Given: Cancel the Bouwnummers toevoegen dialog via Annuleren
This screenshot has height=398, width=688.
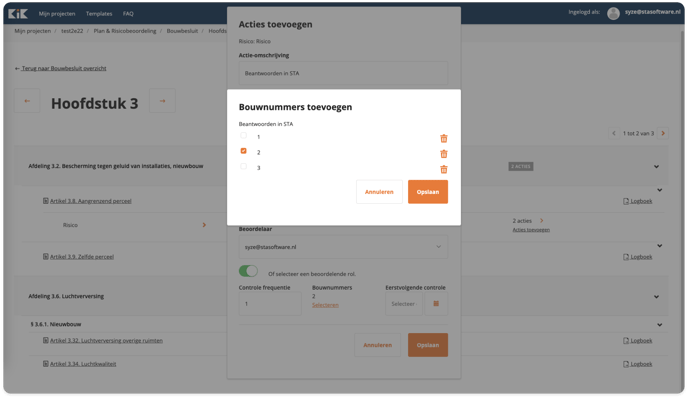Looking at the screenshot, I should [x=379, y=192].
